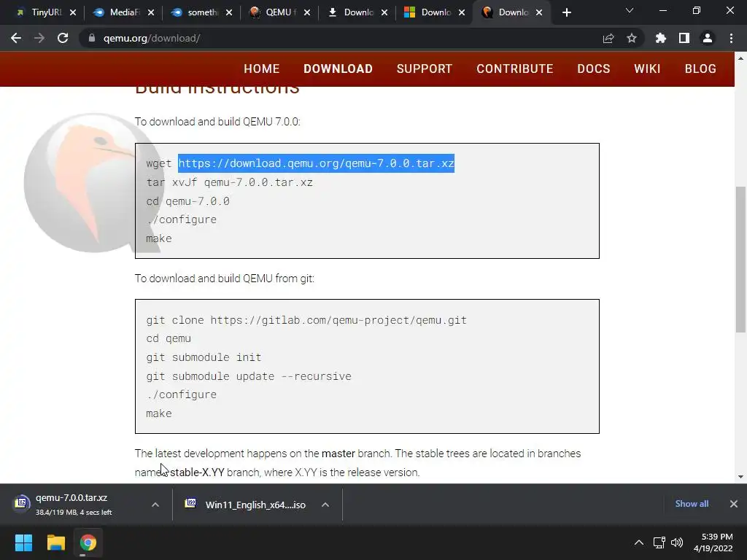The image size is (747, 560).
Task: Open a new browser tab
Action: pos(566,12)
